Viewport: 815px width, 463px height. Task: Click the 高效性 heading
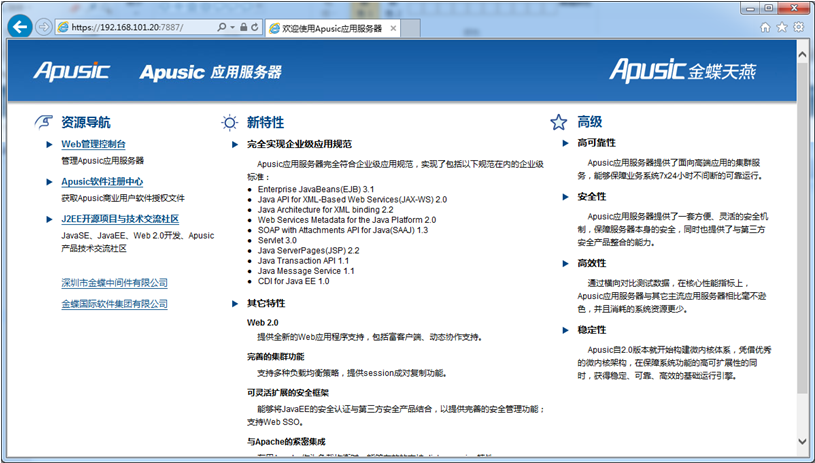[x=591, y=263]
